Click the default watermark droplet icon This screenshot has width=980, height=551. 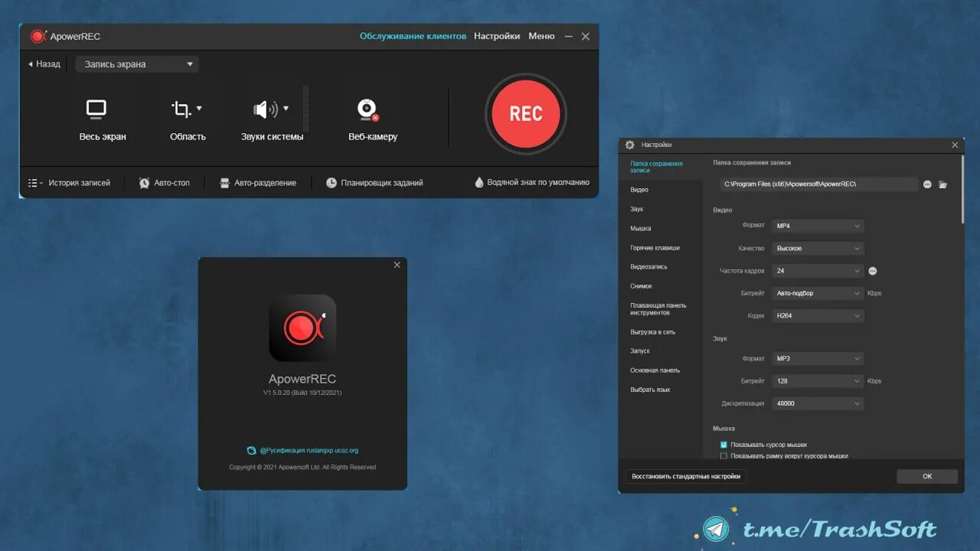point(479,182)
